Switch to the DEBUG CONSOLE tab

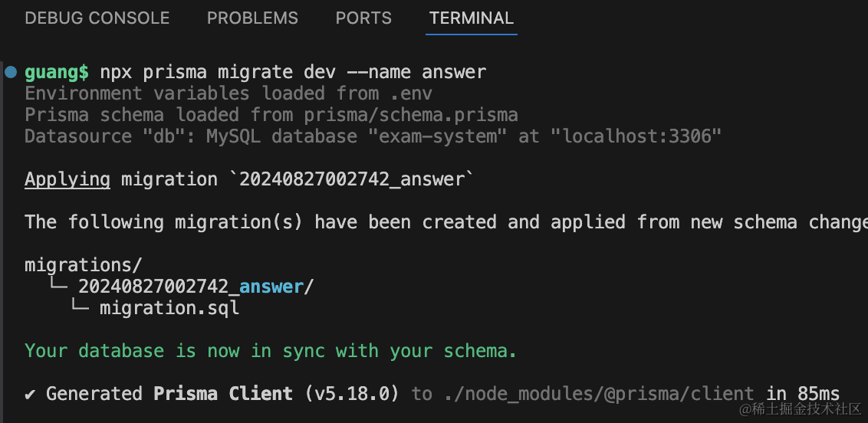pyautogui.click(x=97, y=18)
